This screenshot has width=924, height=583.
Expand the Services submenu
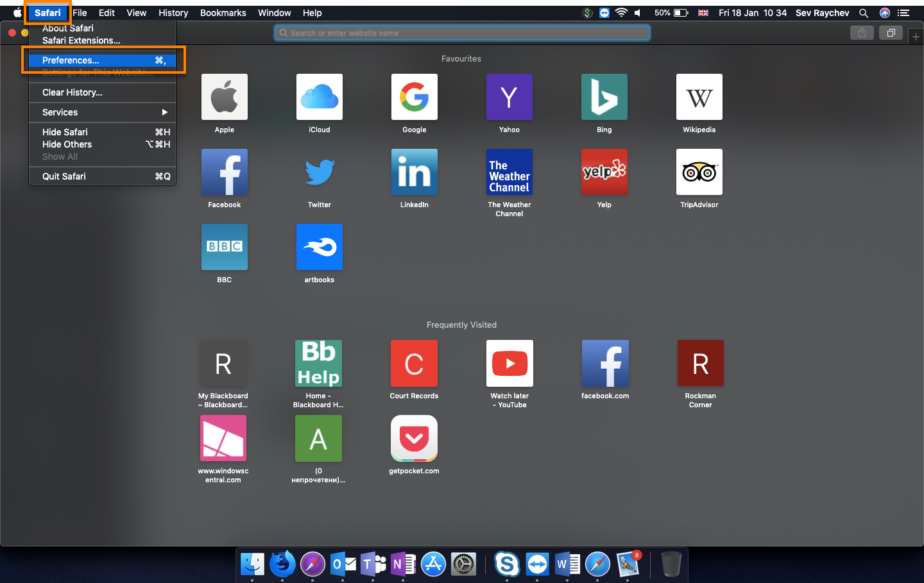pyautogui.click(x=103, y=112)
